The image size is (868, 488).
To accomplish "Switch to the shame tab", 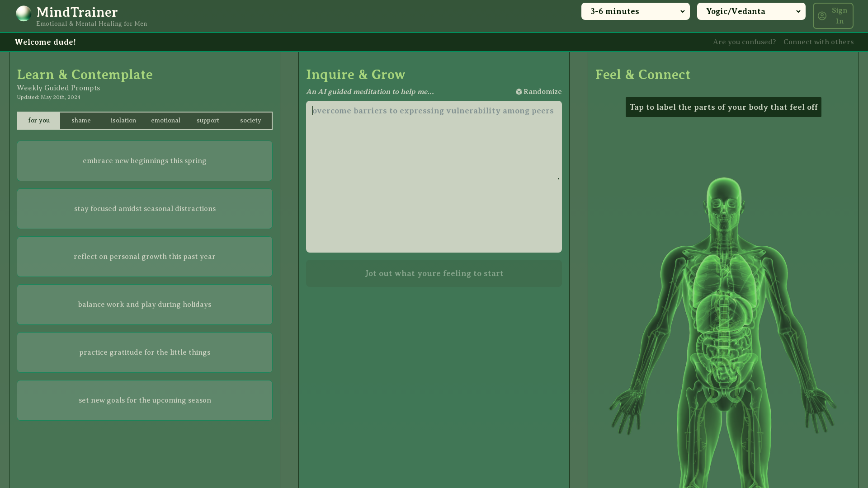I will 81,121.
